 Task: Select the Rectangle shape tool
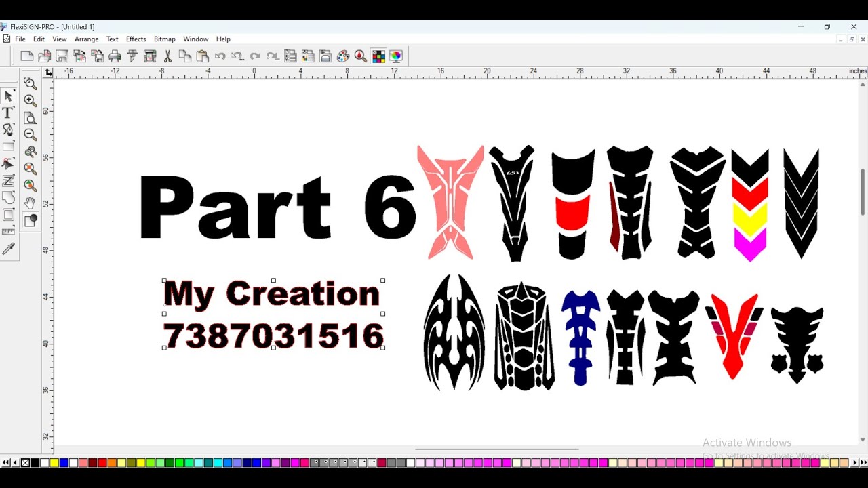pyautogui.click(x=9, y=146)
